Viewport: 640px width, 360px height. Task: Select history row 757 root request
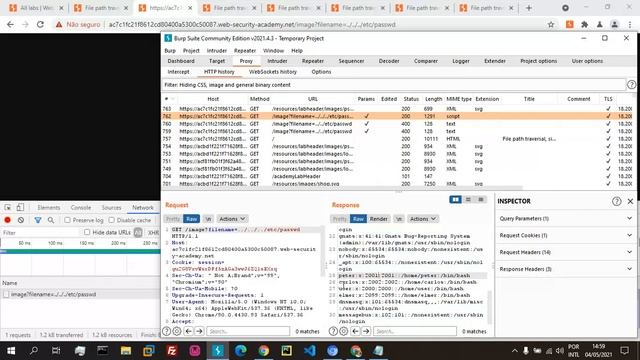point(398,139)
